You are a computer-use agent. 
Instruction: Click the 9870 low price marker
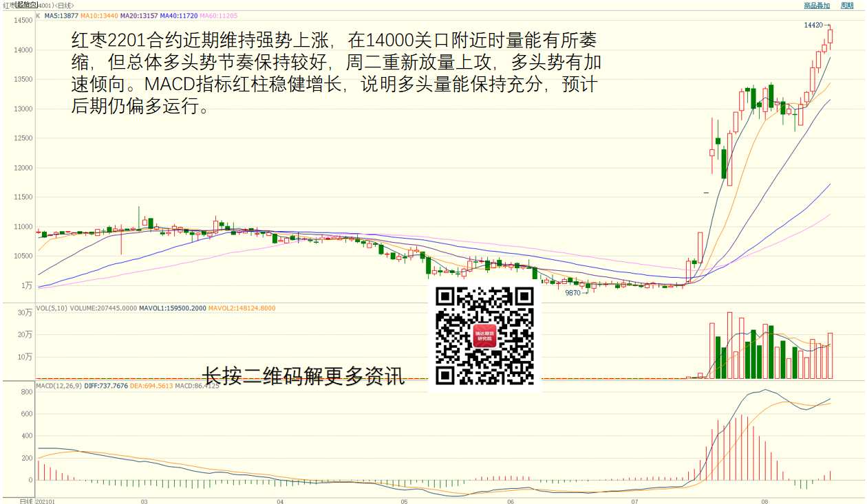(573, 292)
